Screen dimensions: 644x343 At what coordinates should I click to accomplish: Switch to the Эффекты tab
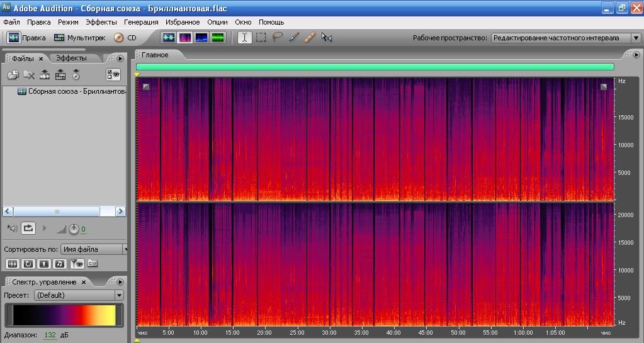[72, 59]
